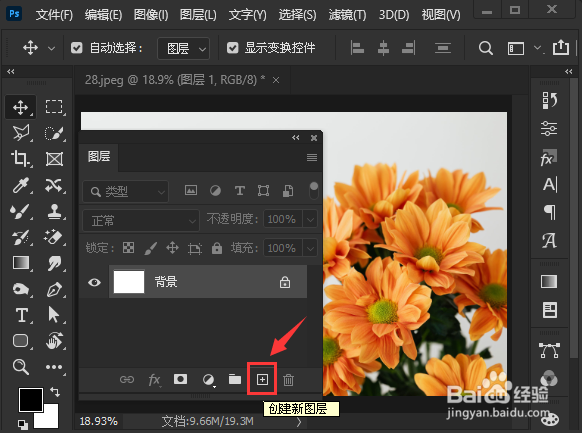Toggle filter for type layers

coord(240,191)
